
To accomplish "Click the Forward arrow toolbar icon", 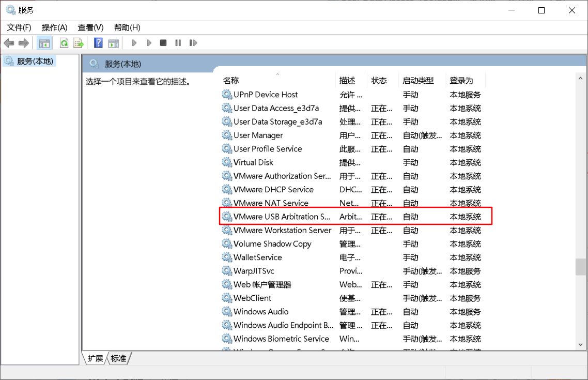I will click(x=24, y=43).
